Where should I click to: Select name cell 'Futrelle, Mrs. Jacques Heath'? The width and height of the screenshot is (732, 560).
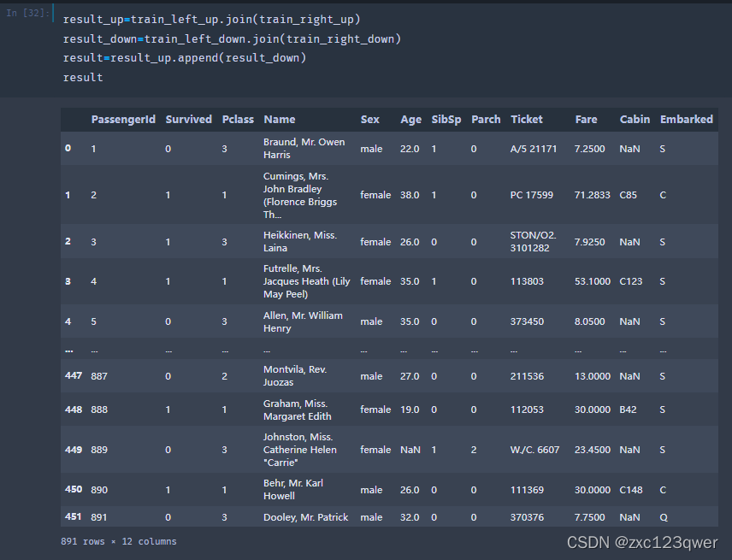point(306,281)
